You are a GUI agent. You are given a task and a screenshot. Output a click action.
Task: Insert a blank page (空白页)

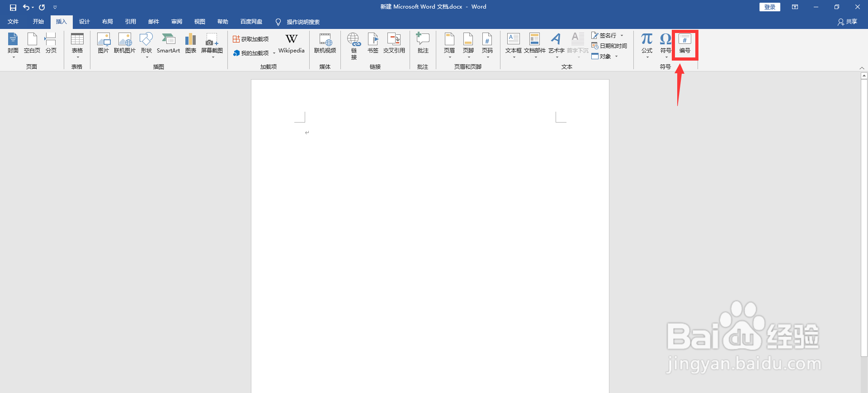[x=32, y=44]
